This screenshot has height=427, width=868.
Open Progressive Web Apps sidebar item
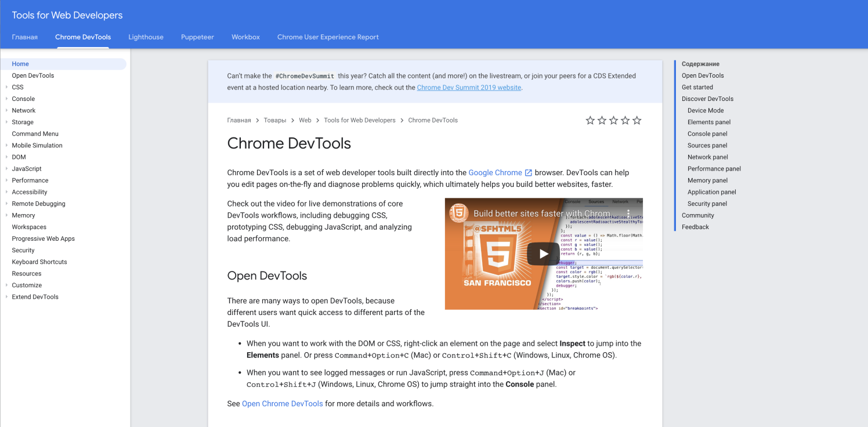point(44,238)
